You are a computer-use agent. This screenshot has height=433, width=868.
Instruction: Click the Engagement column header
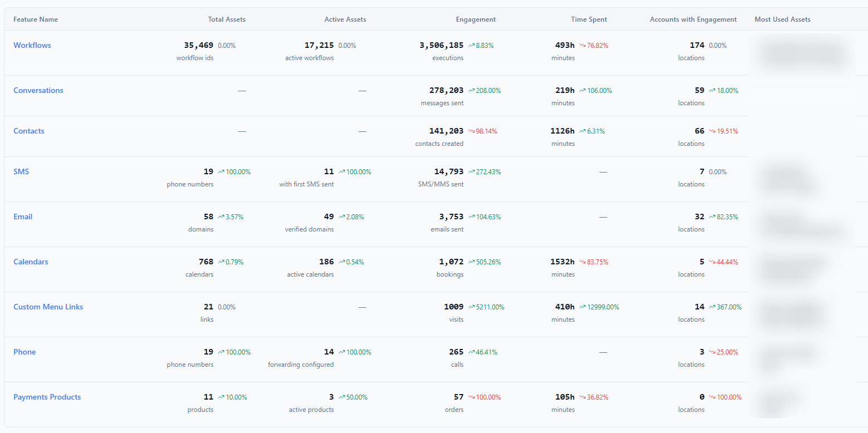click(475, 19)
